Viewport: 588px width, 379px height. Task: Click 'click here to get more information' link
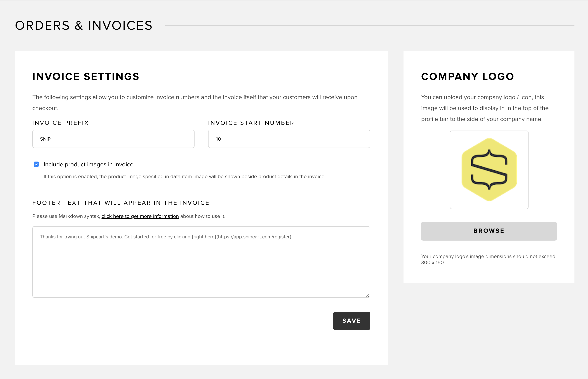140,216
